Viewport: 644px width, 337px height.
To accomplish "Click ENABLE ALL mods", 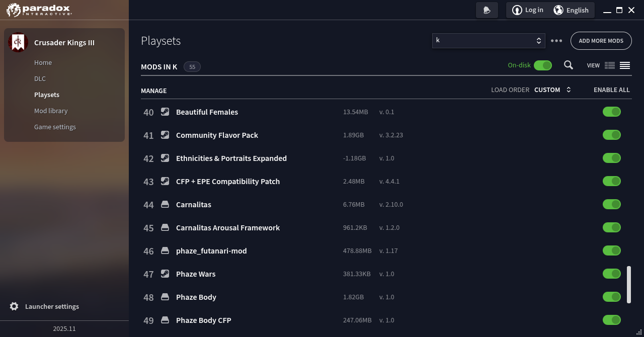I will (612, 90).
